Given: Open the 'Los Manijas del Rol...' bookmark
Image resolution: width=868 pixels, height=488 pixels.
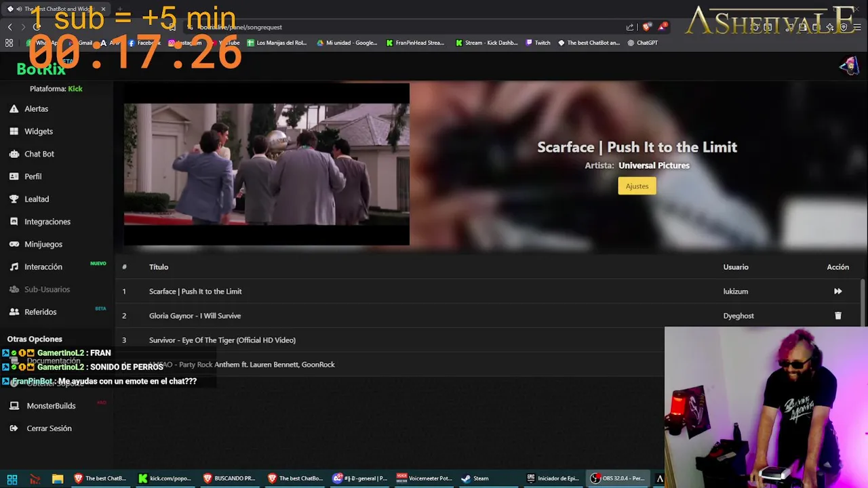Looking at the screenshot, I should tap(277, 43).
